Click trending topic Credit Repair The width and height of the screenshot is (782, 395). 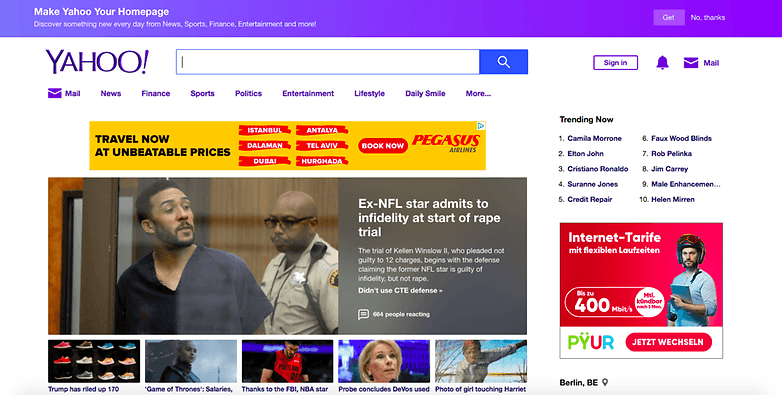(x=589, y=199)
